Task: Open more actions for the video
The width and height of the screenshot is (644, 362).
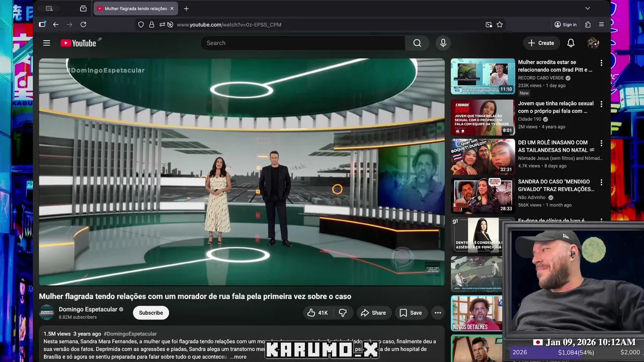Action: (x=438, y=313)
